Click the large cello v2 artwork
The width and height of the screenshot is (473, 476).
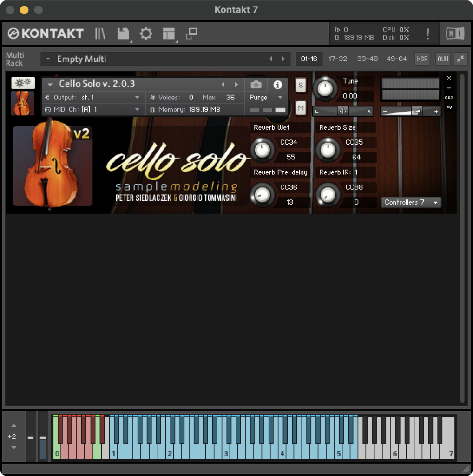(53, 165)
